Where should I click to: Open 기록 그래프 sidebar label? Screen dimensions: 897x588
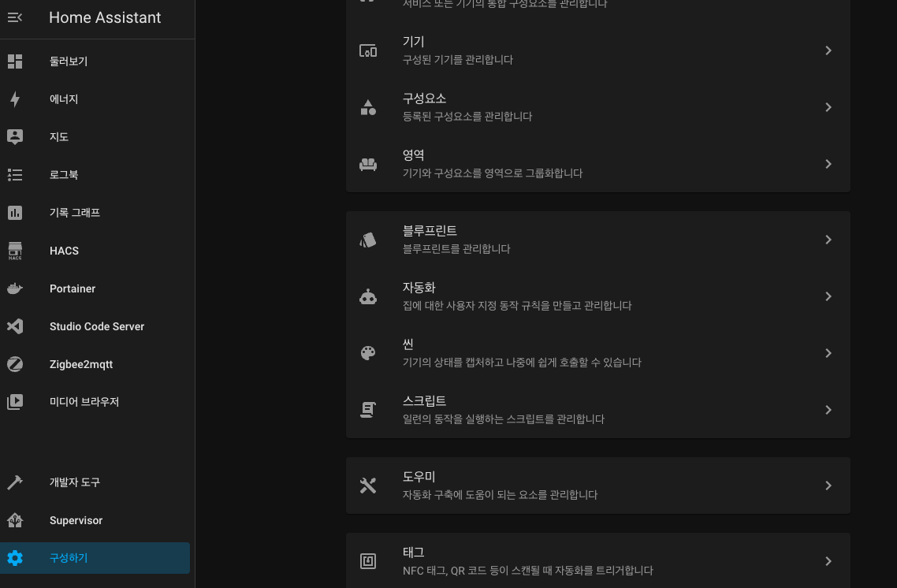pyautogui.click(x=75, y=213)
